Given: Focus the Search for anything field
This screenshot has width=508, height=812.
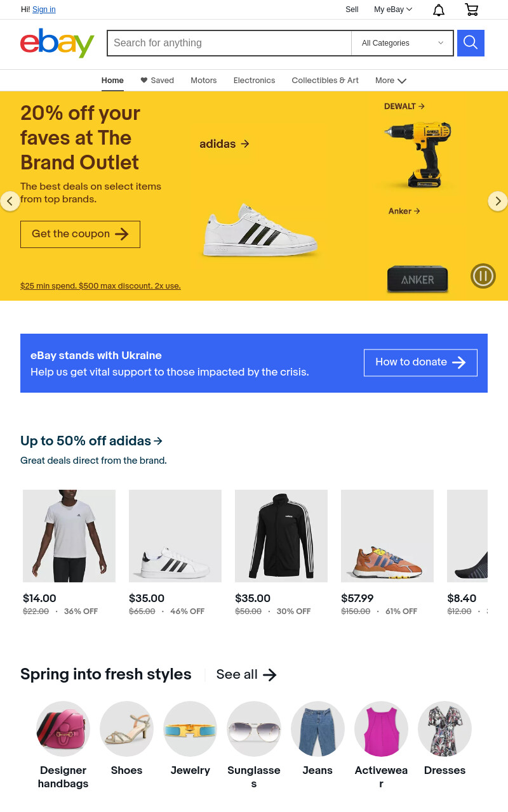Looking at the screenshot, I should coord(229,43).
